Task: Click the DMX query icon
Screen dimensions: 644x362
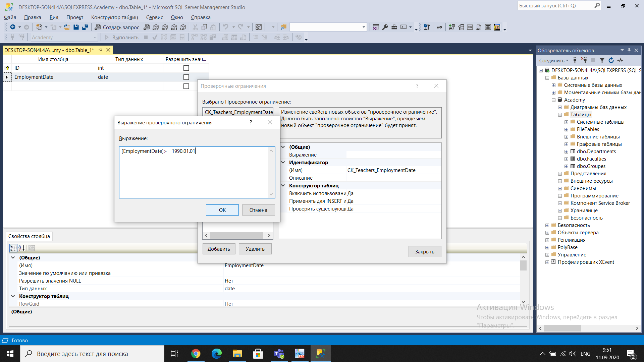Action: (165, 27)
